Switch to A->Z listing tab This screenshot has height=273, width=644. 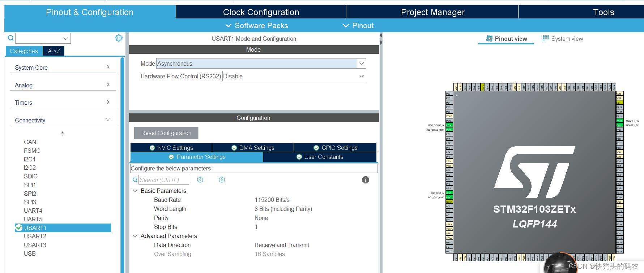(54, 51)
